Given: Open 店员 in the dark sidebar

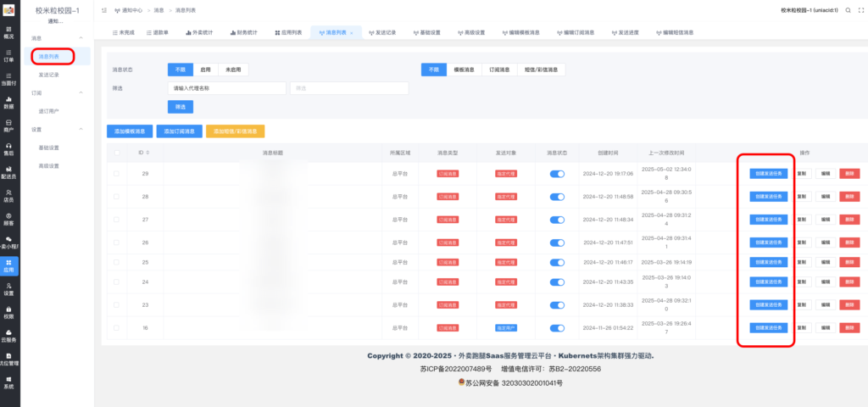Looking at the screenshot, I should [8, 196].
